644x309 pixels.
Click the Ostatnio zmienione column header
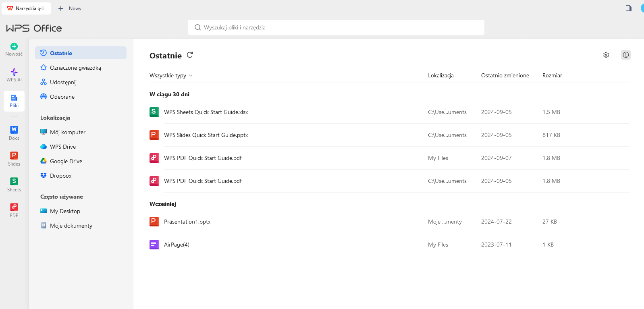(505, 75)
